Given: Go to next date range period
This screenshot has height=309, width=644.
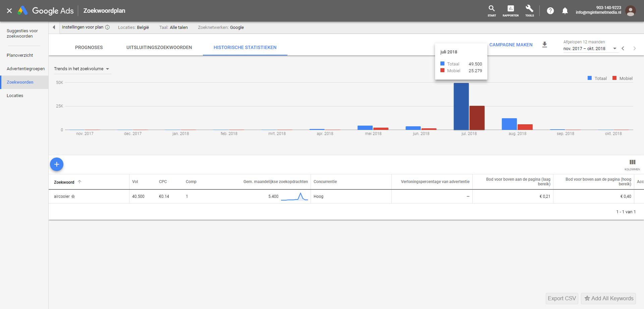Looking at the screenshot, I should pos(635,48).
